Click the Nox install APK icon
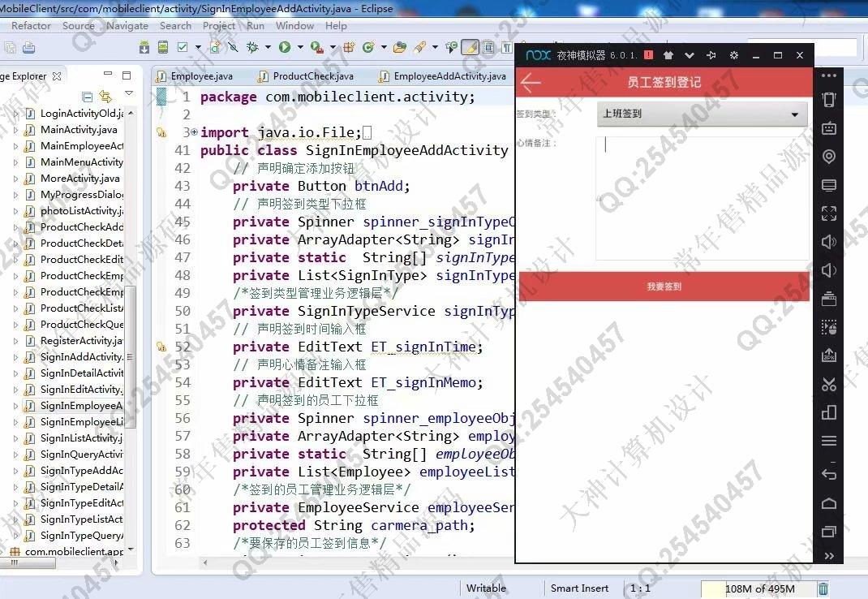The width and height of the screenshot is (868, 599). coord(828,356)
